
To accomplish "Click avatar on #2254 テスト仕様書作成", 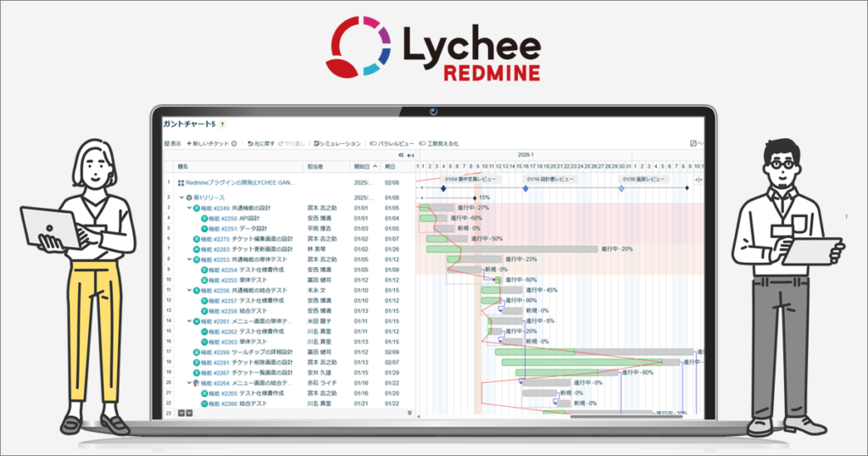I will click(203, 270).
